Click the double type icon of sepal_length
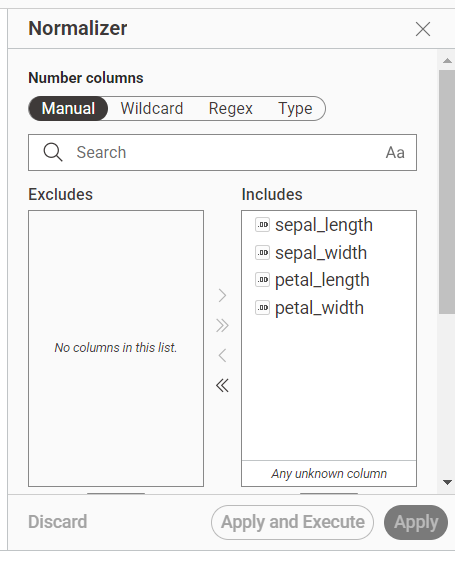Image resolution: width=455 pixels, height=564 pixels. tap(262, 225)
